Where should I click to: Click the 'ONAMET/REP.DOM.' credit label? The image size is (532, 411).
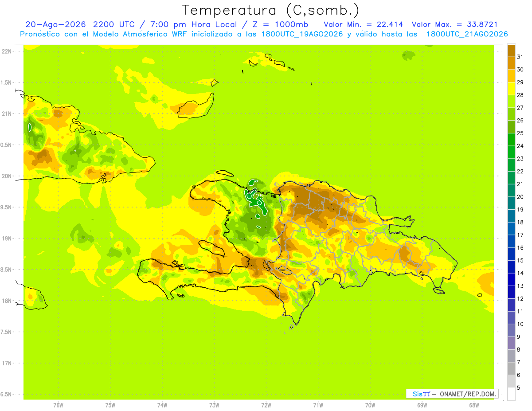[x=468, y=394]
